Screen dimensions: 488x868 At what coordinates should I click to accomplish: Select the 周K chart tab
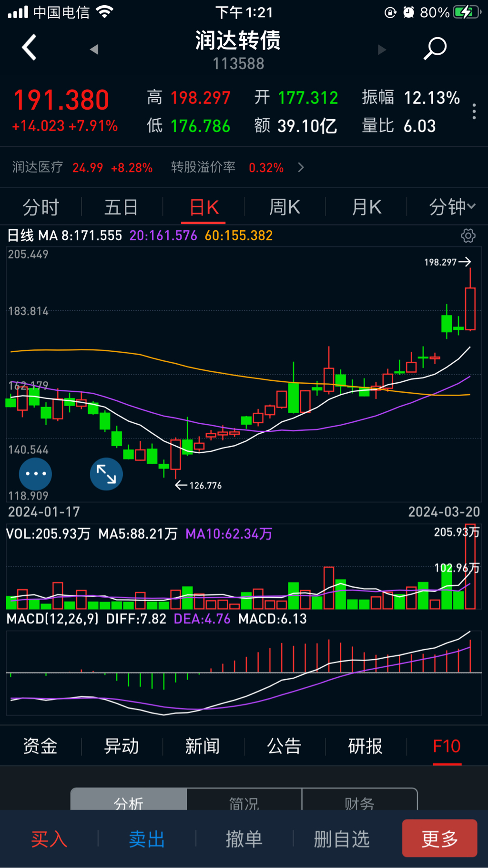point(285,207)
